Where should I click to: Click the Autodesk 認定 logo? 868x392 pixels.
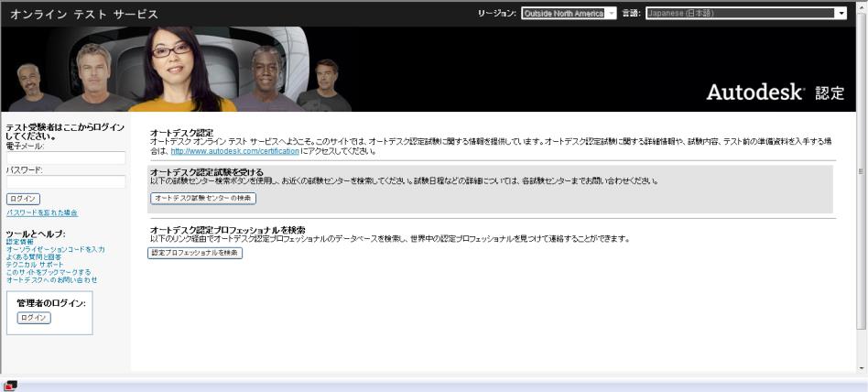(775, 93)
